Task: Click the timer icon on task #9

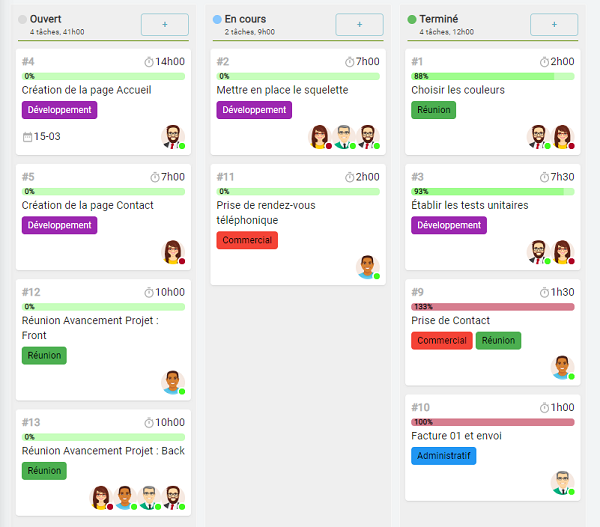Action: tap(544, 292)
